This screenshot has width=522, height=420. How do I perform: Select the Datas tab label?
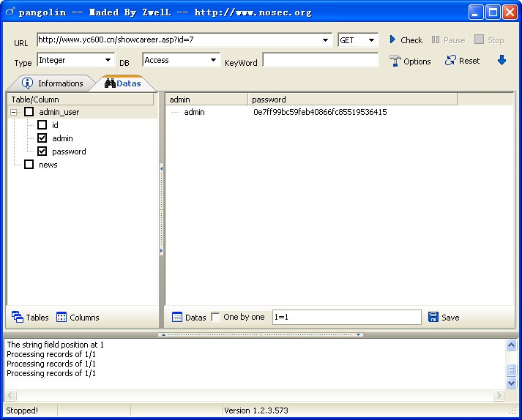[x=129, y=83]
